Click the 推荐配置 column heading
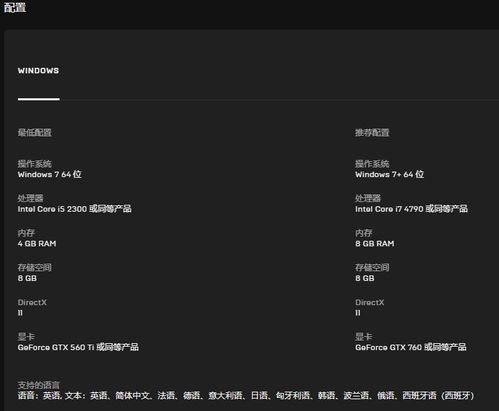 tap(372, 132)
